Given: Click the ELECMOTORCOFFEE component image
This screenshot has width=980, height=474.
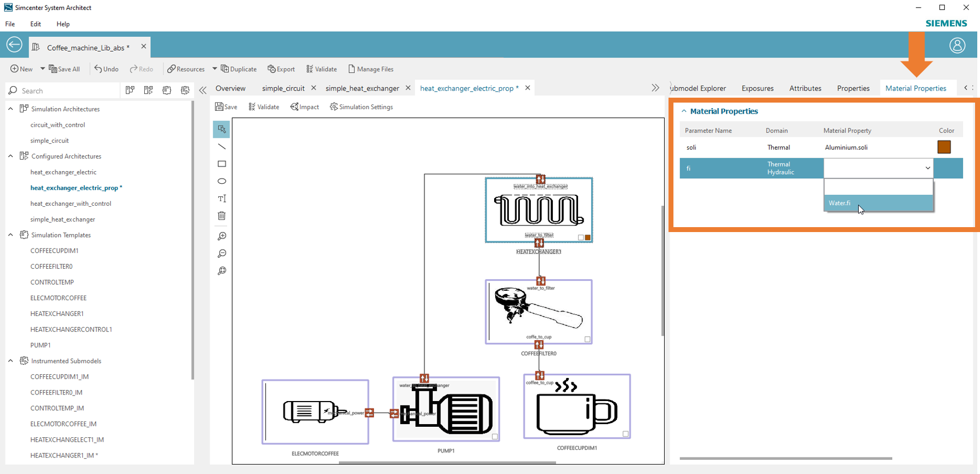Looking at the screenshot, I should point(315,411).
